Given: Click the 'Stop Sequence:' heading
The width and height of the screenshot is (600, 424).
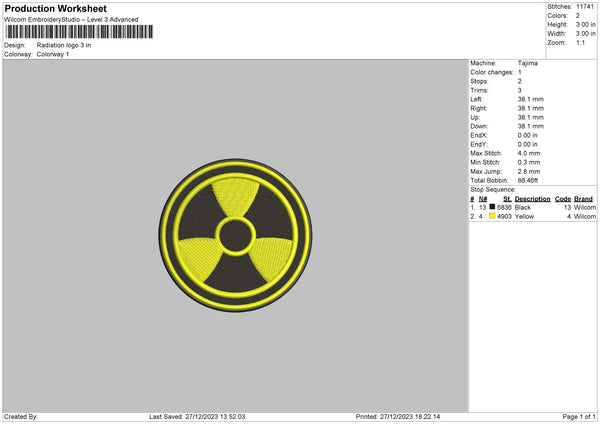Looking at the screenshot, I should 493,190.
